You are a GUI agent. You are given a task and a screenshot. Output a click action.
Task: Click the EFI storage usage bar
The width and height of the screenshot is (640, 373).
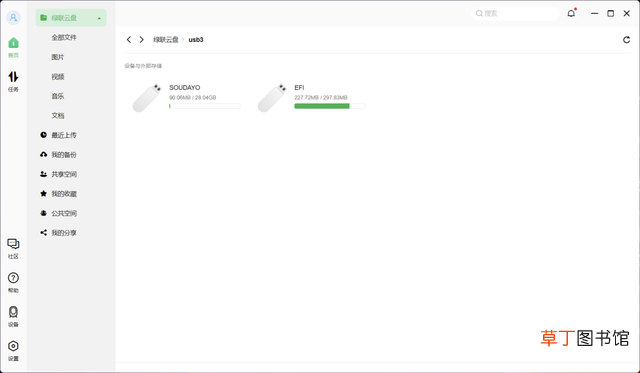tap(330, 106)
